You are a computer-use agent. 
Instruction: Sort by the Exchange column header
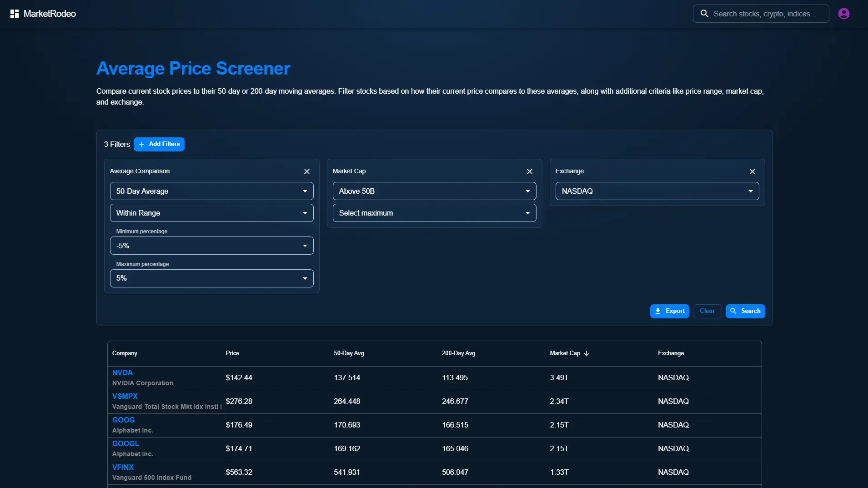[x=671, y=353]
